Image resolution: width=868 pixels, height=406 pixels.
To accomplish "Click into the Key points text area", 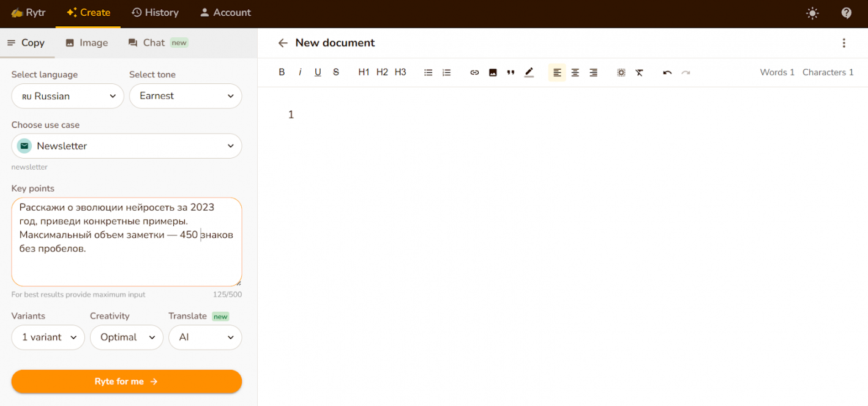I will [127, 242].
